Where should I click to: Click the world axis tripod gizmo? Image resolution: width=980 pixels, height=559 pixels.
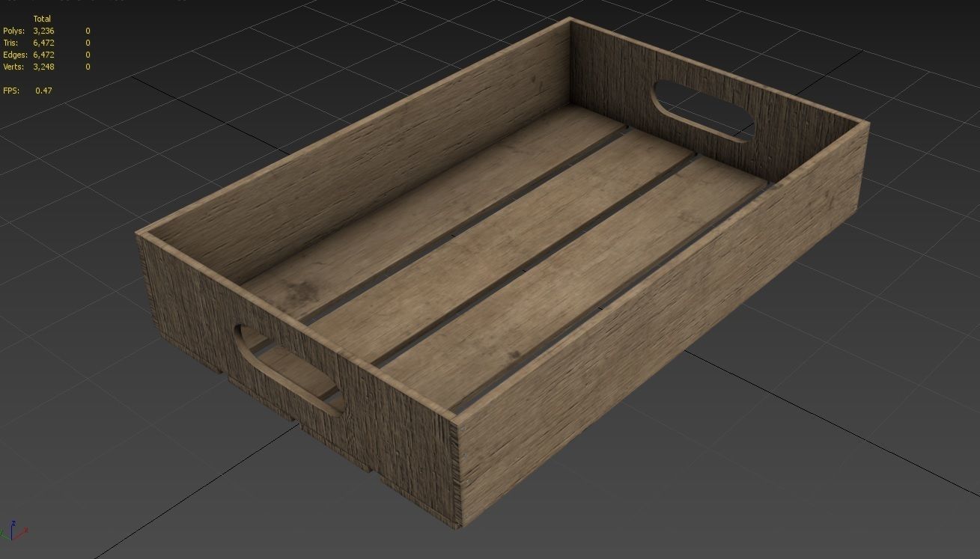pos(15,530)
